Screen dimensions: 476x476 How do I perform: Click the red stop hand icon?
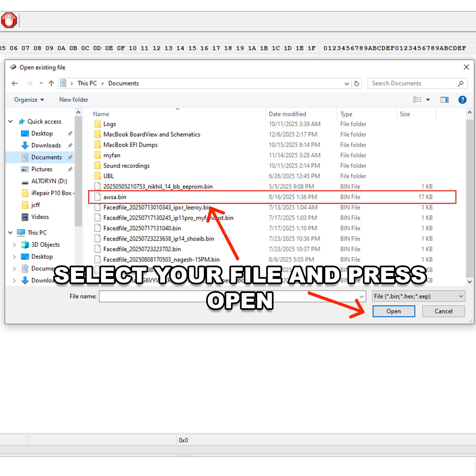point(9,20)
